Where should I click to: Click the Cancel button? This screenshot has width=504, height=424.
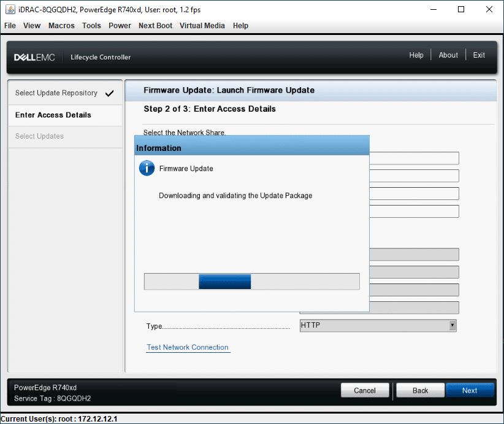pyautogui.click(x=365, y=390)
